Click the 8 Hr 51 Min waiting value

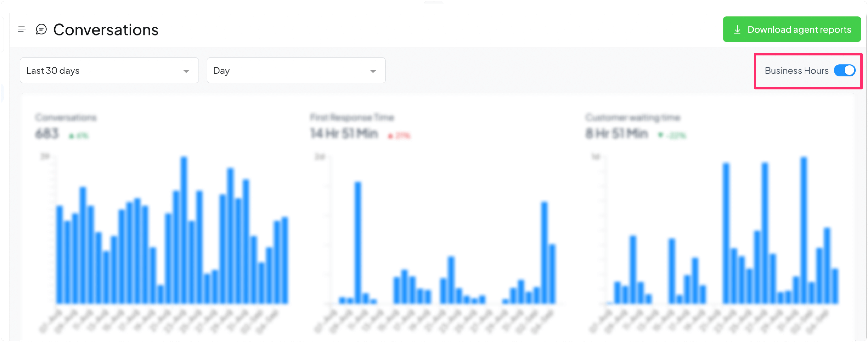click(616, 134)
